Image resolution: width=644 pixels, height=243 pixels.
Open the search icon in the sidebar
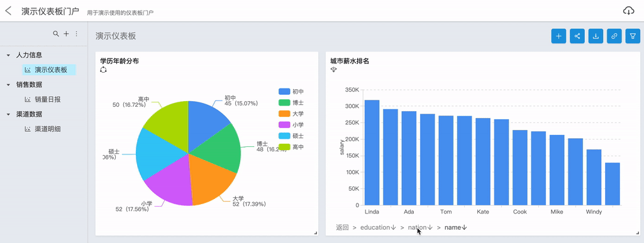(56, 34)
